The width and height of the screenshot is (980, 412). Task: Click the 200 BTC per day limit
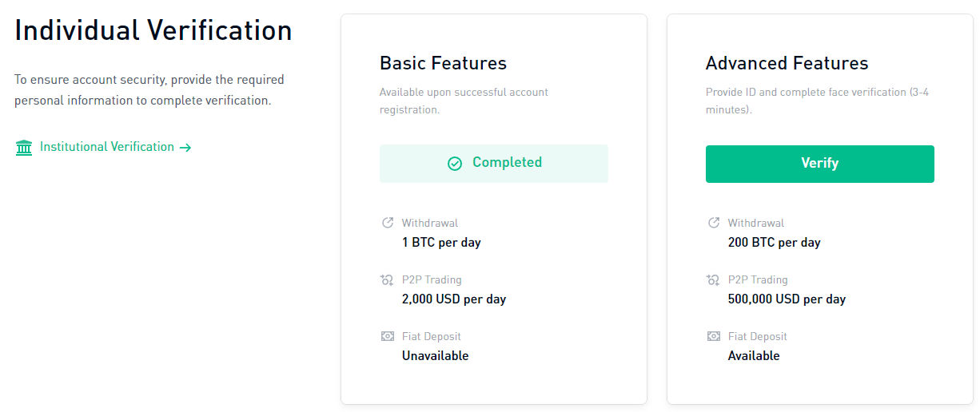774,242
